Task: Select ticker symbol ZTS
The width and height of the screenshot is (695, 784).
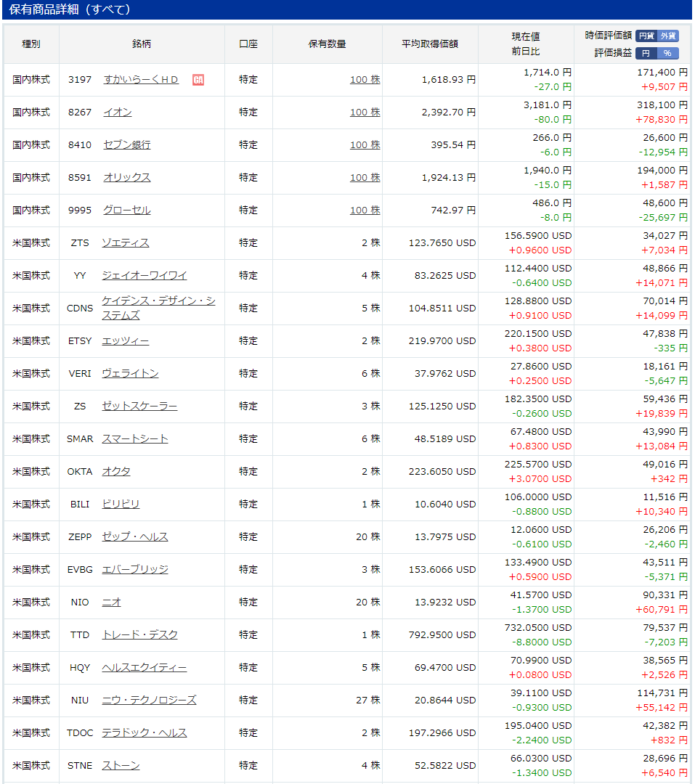Action: (x=80, y=243)
